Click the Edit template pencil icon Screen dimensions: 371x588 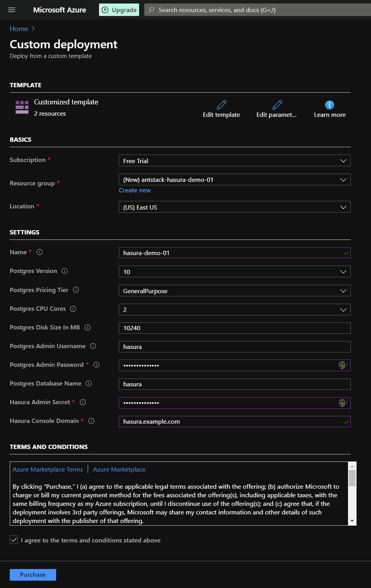[x=221, y=105]
